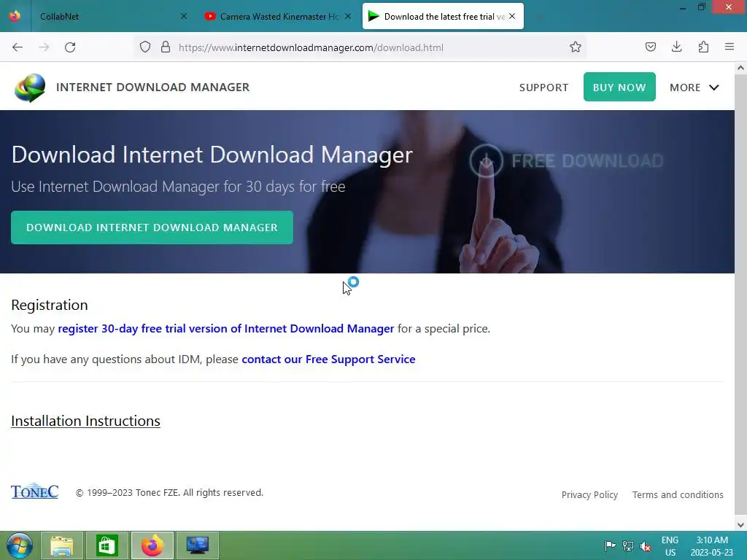The width and height of the screenshot is (747, 560).
Task: View site security padlock info
Action: [x=166, y=47]
